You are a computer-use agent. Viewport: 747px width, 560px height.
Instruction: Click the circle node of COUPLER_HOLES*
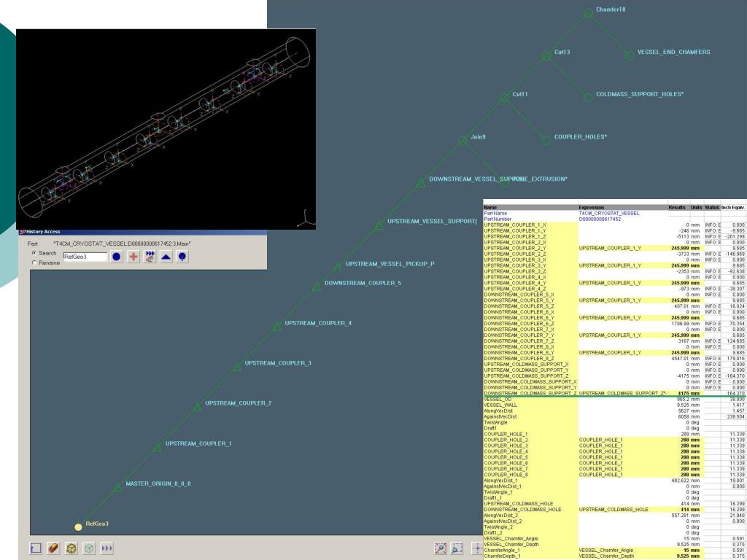pos(546,140)
